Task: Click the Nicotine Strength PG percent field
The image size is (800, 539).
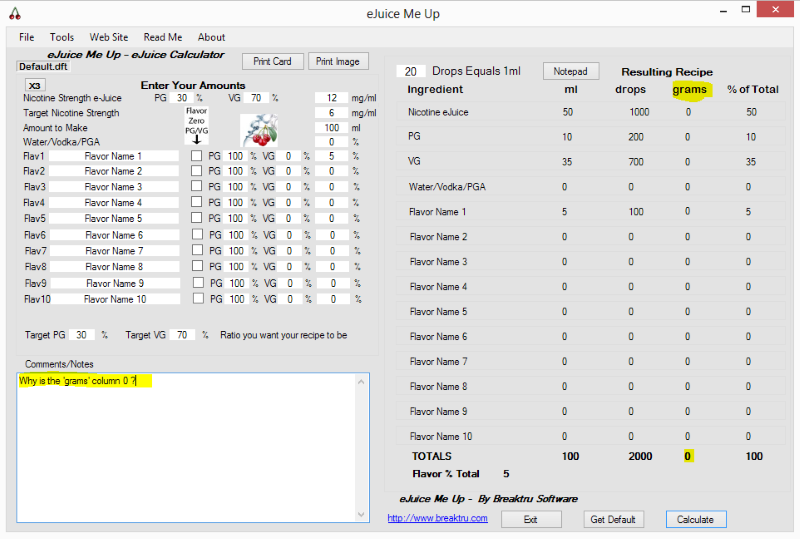Action: [182, 97]
